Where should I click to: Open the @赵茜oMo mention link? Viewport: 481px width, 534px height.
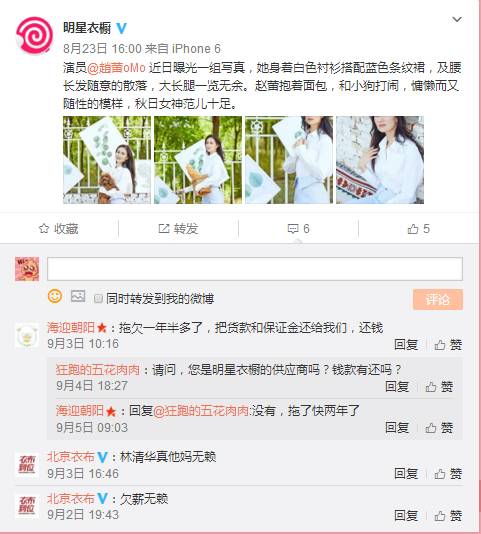117,68
